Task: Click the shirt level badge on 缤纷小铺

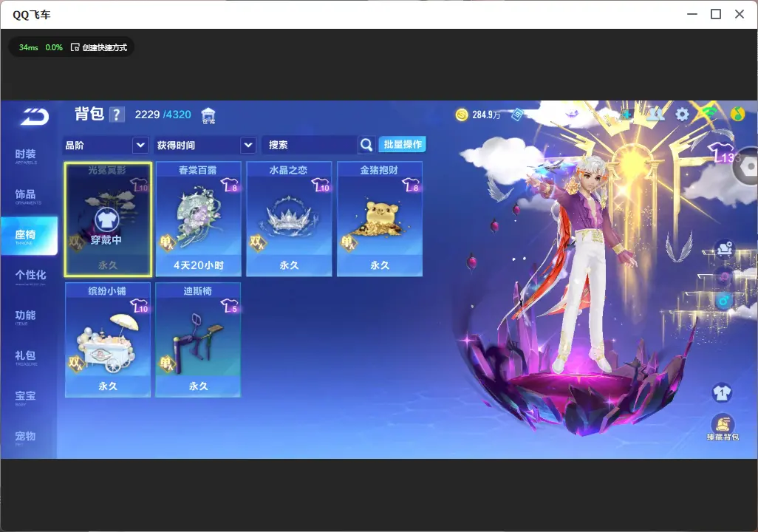Action: (x=139, y=306)
